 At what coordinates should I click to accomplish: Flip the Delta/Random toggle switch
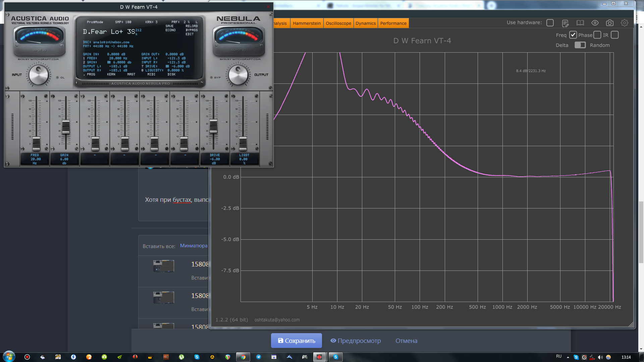[580, 45]
